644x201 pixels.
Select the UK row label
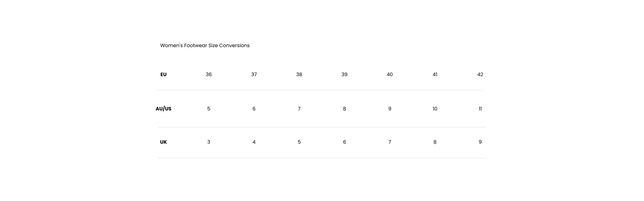click(163, 142)
